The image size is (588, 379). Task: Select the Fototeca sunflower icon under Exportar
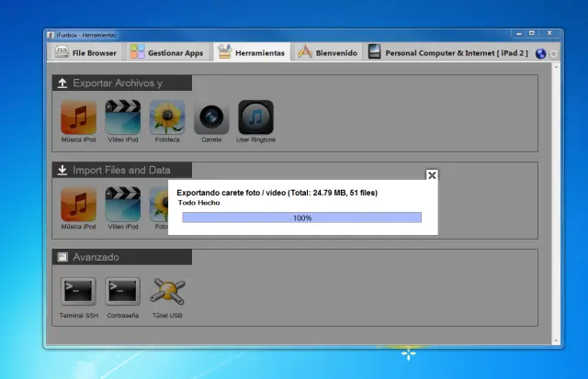click(x=167, y=118)
